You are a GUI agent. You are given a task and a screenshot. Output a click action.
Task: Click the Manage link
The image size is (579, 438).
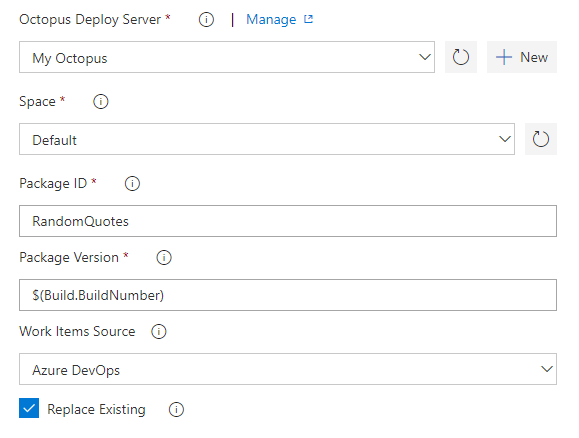click(x=271, y=20)
